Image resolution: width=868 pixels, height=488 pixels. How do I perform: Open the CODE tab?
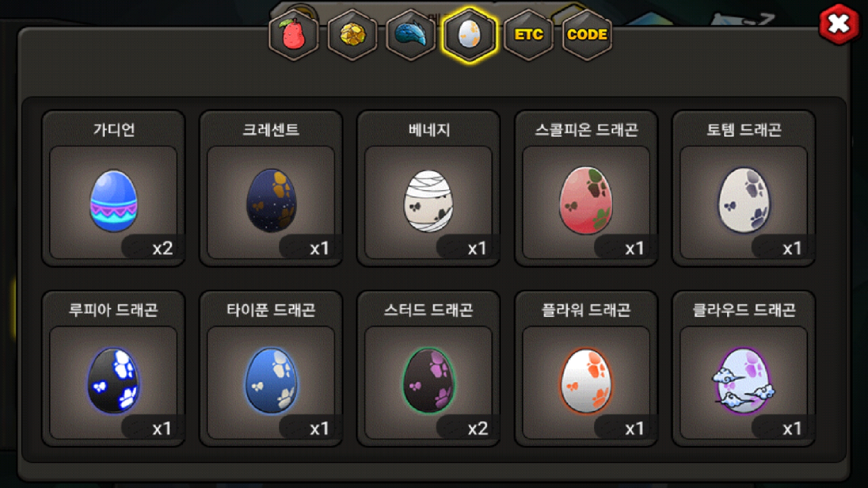(x=587, y=35)
